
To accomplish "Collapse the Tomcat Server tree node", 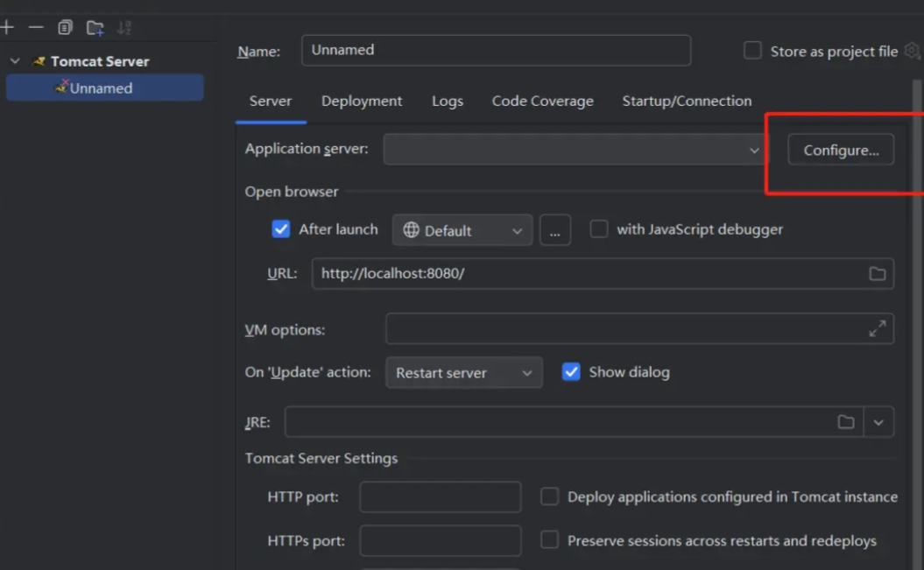I will click(x=15, y=61).
